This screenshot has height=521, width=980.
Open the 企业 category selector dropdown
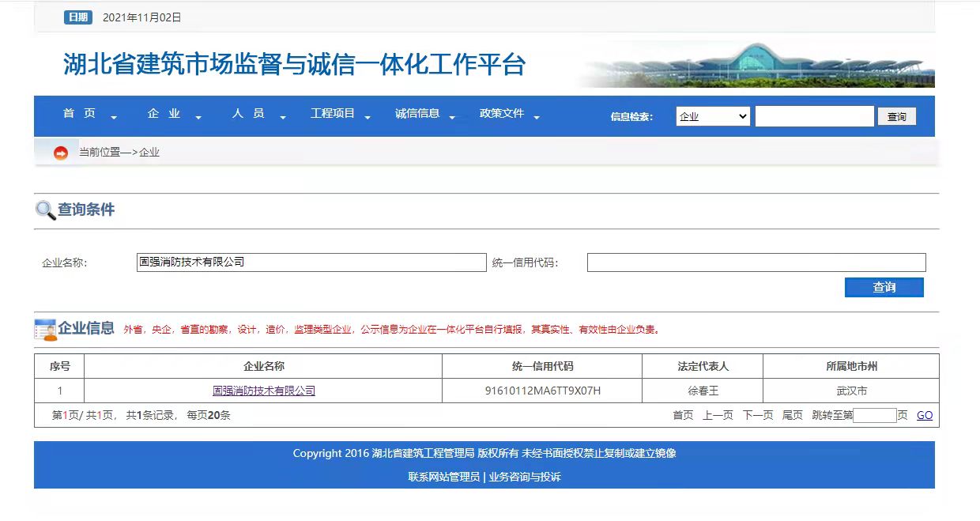point(711,115)
